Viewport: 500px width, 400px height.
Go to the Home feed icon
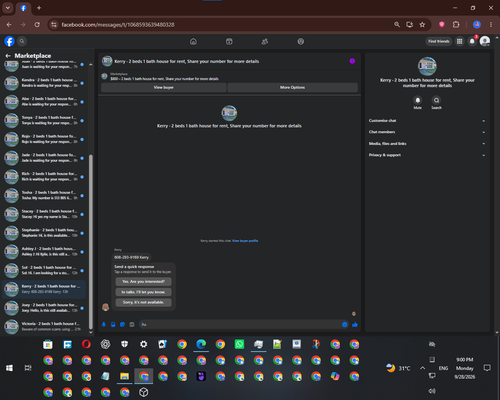coord(193,42)
